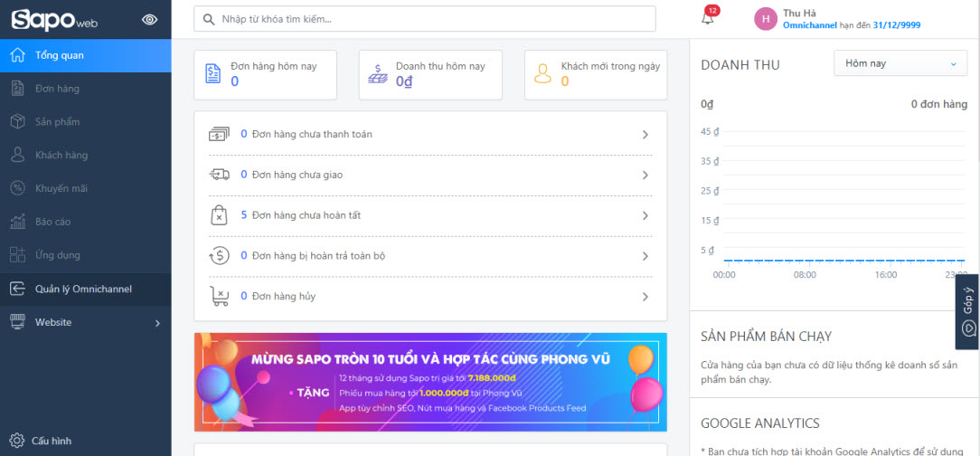
Task: Click the incomplete orders bag icon
Action: 218,215
